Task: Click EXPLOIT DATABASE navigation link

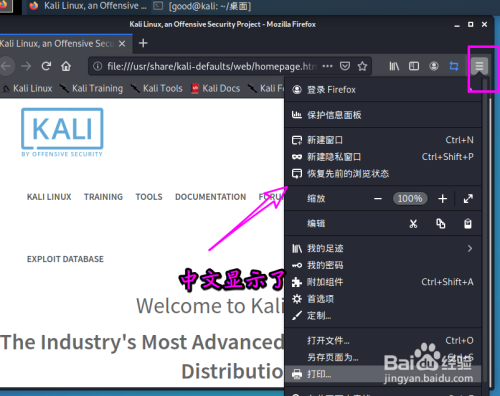Action: (x=65, y=259)
